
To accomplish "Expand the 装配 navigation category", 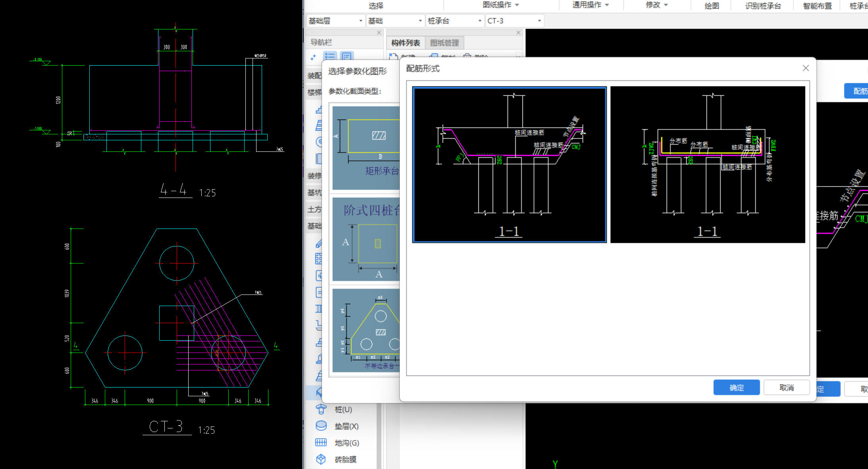I will 314,76.
